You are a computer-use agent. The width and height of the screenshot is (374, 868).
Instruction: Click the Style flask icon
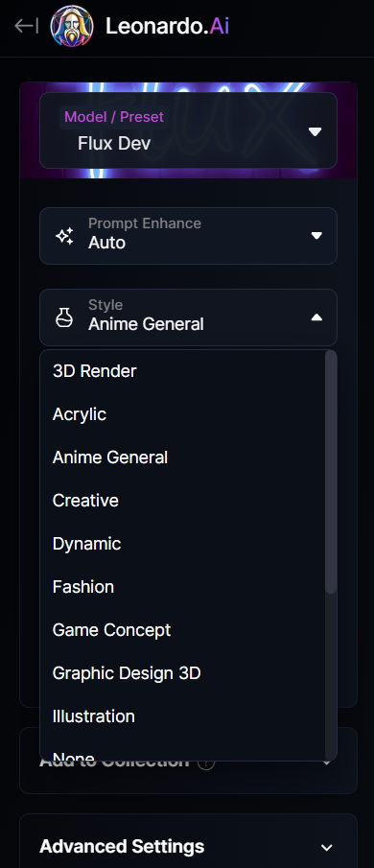tap(64, 317)
